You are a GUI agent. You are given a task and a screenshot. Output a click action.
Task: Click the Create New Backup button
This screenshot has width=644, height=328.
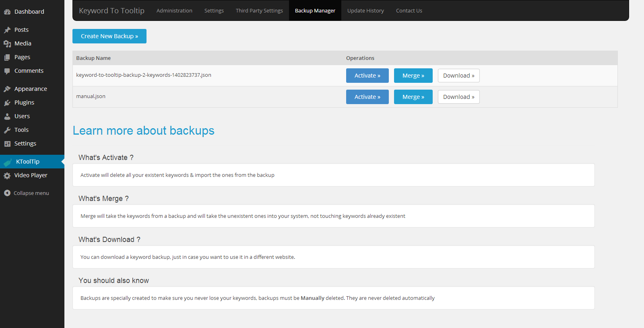click(109, 36)
